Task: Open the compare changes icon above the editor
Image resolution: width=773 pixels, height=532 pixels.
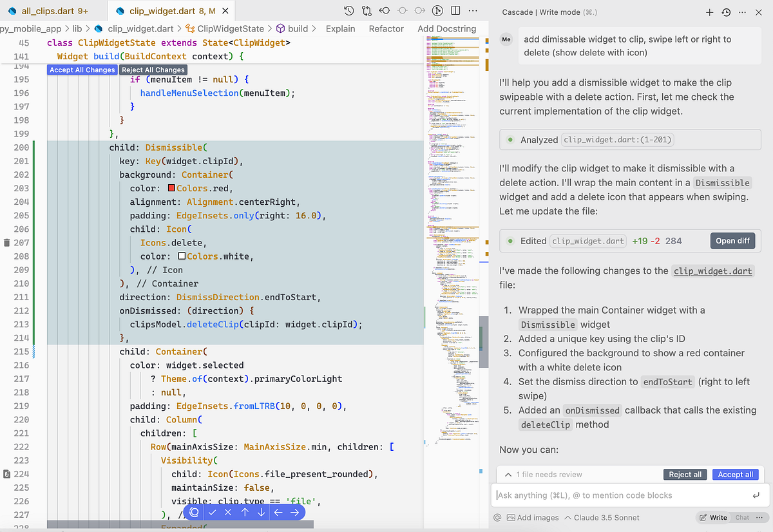Action: coord(367,11)
